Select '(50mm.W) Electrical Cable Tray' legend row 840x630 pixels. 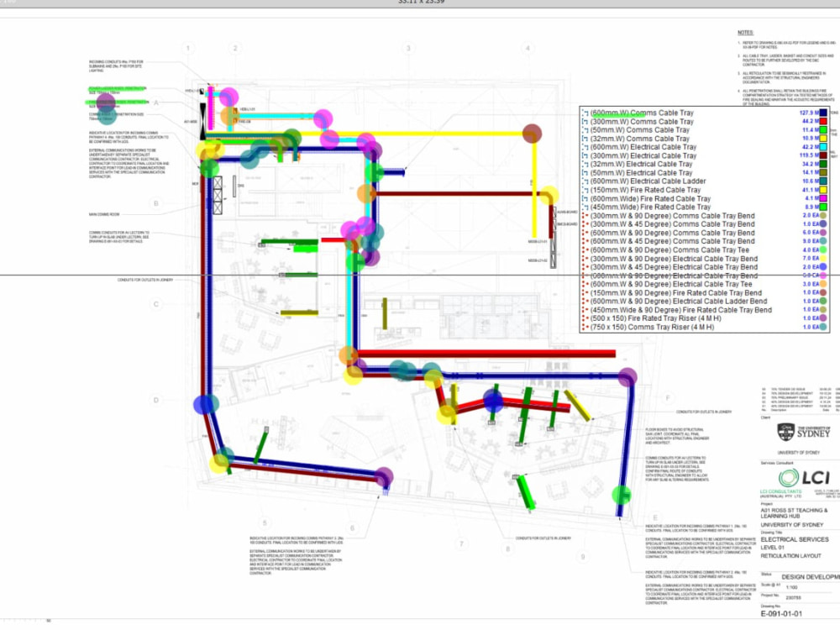coord(705,173)
